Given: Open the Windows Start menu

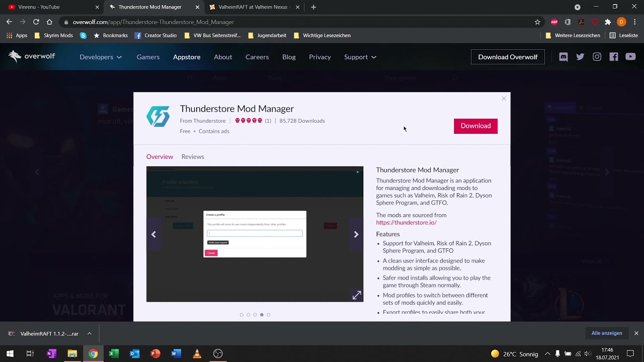Looking at the screenshot, I should pyautogui.click(x=10, y=353).
